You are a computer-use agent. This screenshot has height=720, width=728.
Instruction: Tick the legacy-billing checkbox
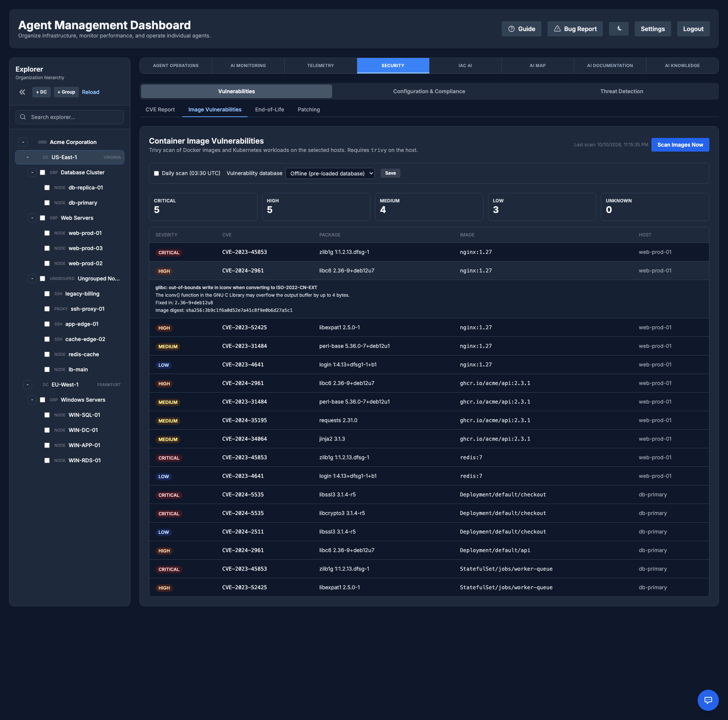(47, 294)
